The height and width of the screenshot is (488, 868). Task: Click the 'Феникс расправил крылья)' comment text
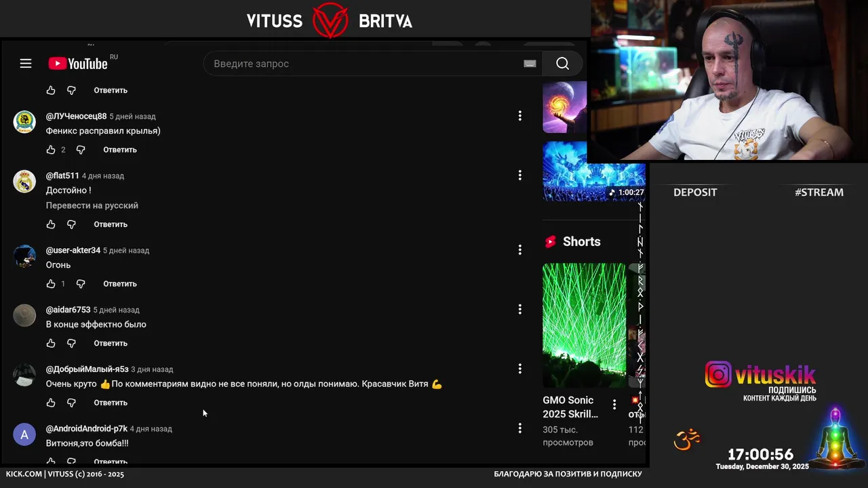point(103,131)
